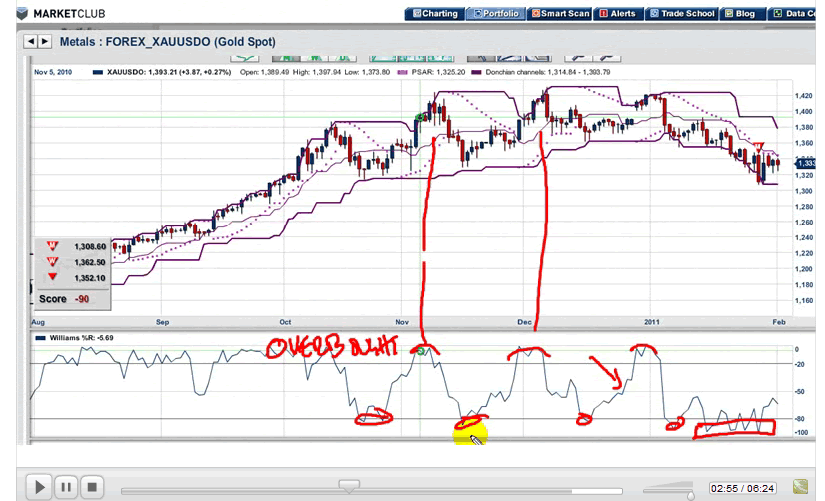Go to the Alerts tab
Viewport: 825px width, 501px height.
click(x=618, y=14)
